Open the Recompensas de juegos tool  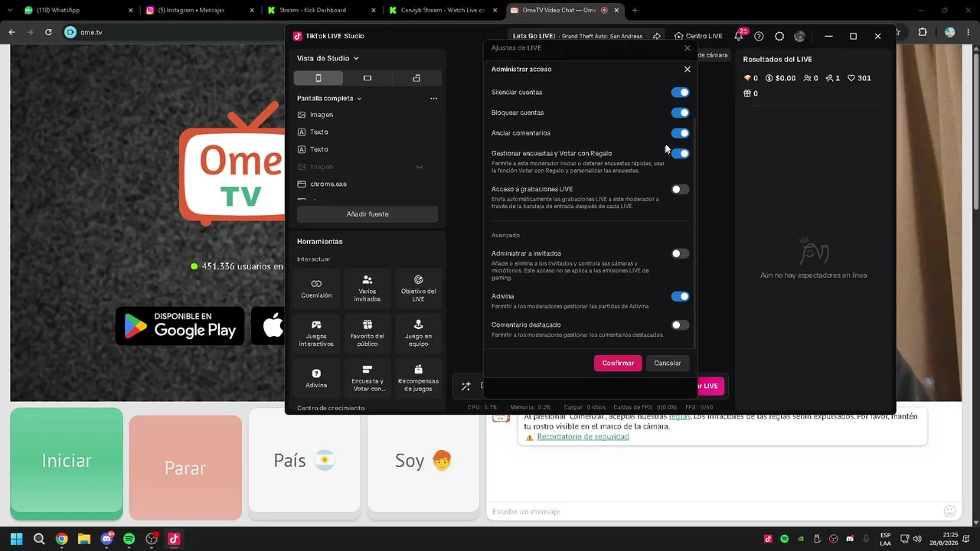(418, 377)
